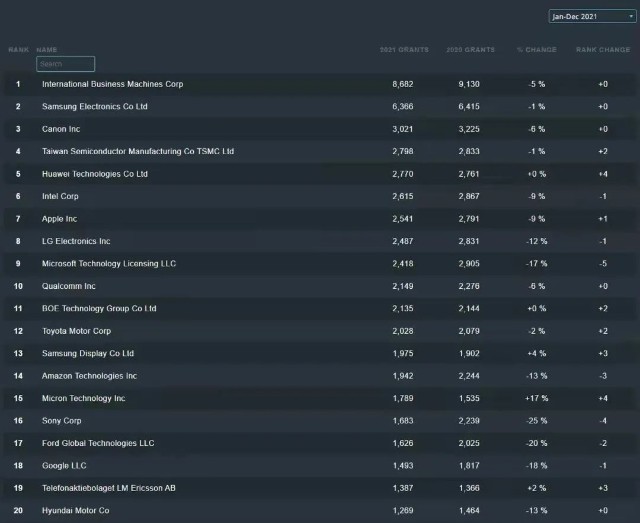Open Huawei Technologies Co Ltd row

320,174
